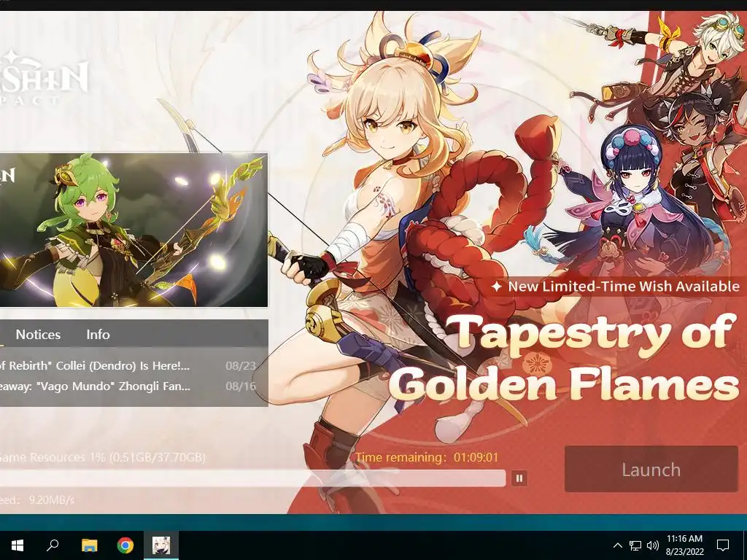Select the Genshin Impact launcher taskbar icon
This screenshot has height=560, width=747.
click(x=161, y=545)
